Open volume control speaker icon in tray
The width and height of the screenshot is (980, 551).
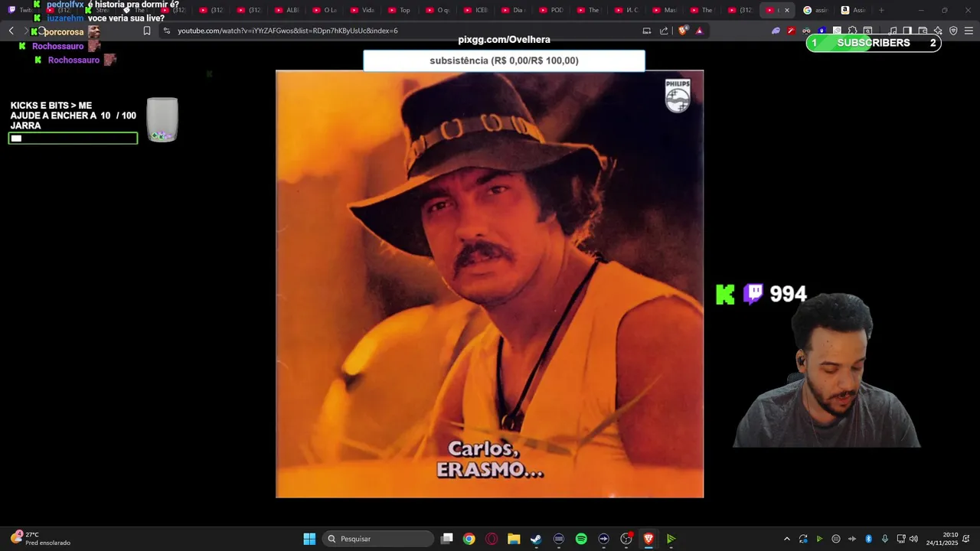(913, 539)
